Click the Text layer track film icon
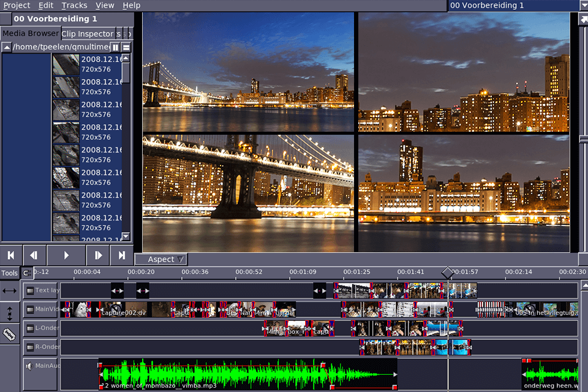This screenshot has height=392, width=588. [29, 290]
